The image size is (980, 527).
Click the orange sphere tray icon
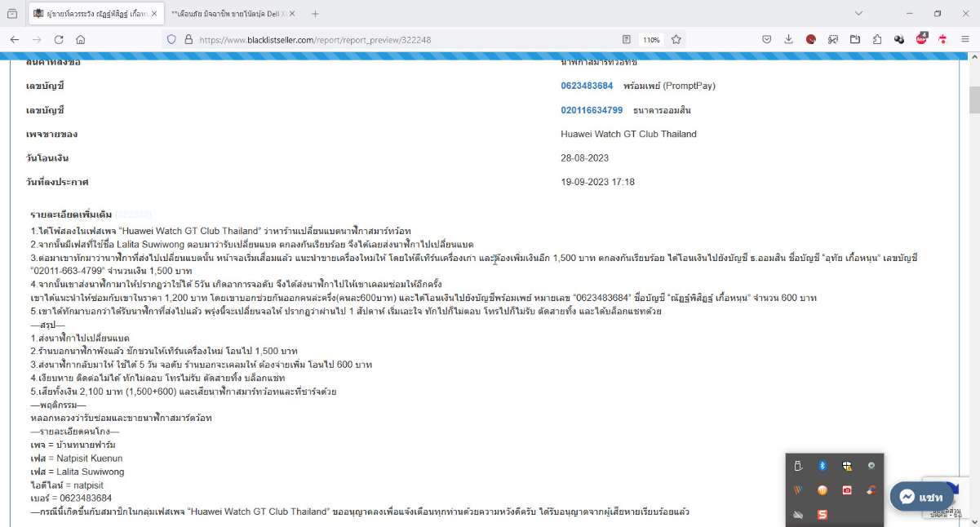(823, 490)
